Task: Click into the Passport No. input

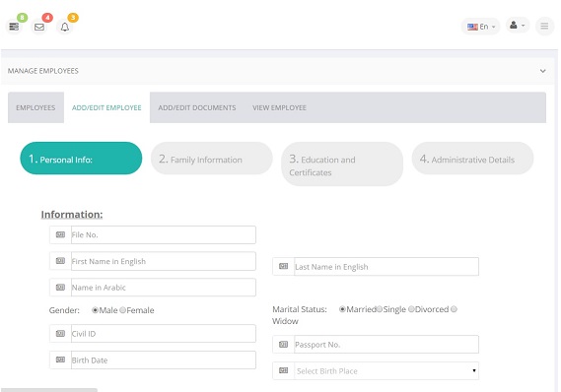Action: coord(386,345)
